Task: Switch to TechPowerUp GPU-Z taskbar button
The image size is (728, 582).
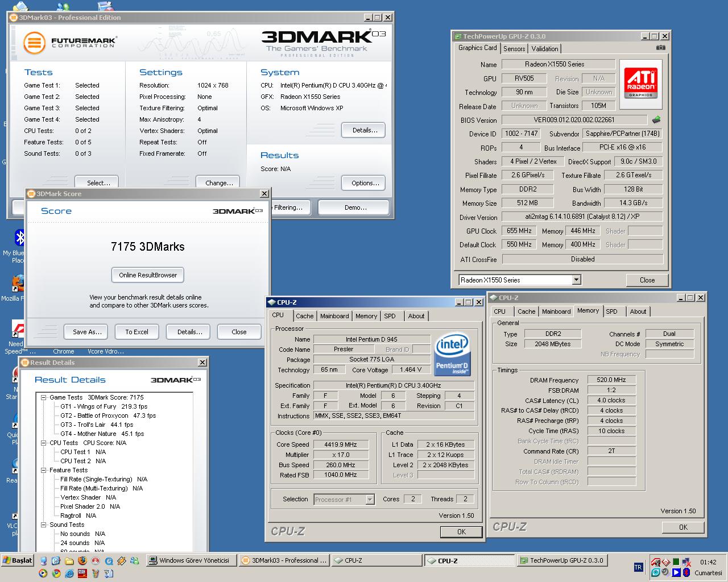Action: coord(562,560)
